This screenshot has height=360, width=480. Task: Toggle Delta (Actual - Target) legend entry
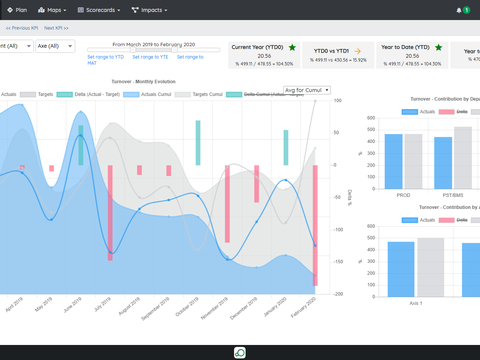[x=88, y=94]
